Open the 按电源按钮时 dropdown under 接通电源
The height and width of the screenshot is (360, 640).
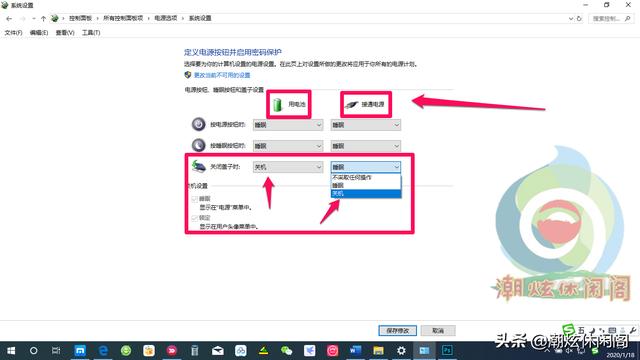click(366, 125)
